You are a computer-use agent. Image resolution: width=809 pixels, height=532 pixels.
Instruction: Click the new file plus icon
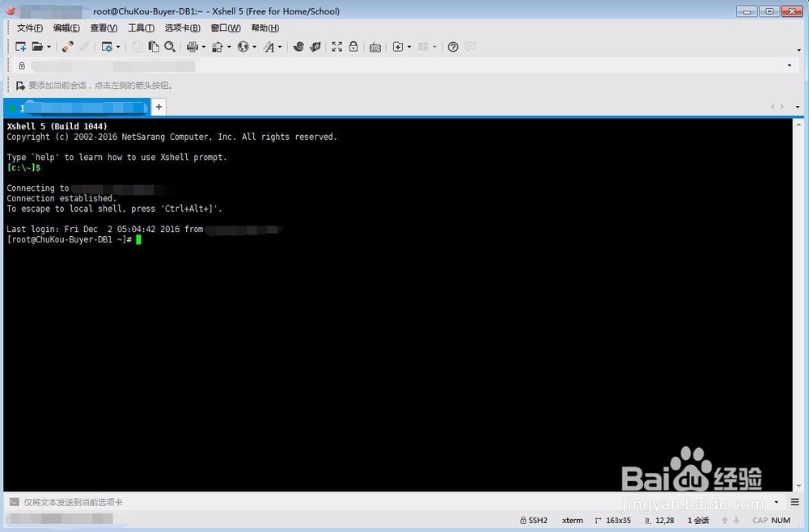pyautogui.click(x=398, y=47)
